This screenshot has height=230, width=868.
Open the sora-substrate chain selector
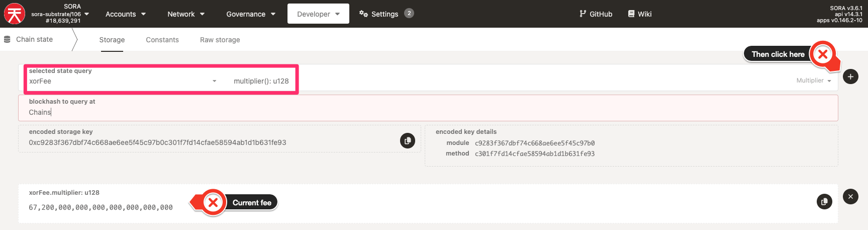(60, 14)
